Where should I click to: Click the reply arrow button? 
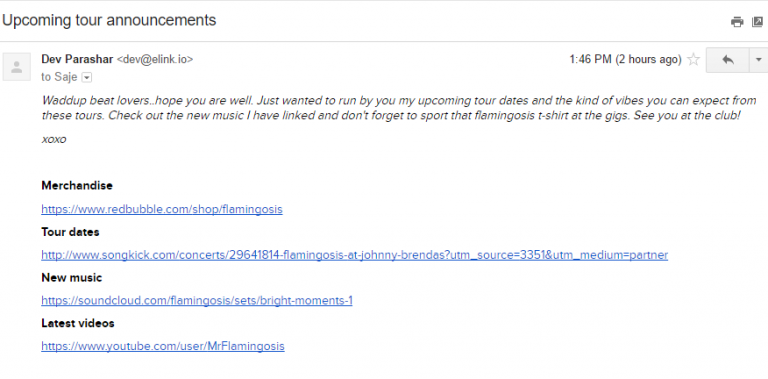[727, 60]
